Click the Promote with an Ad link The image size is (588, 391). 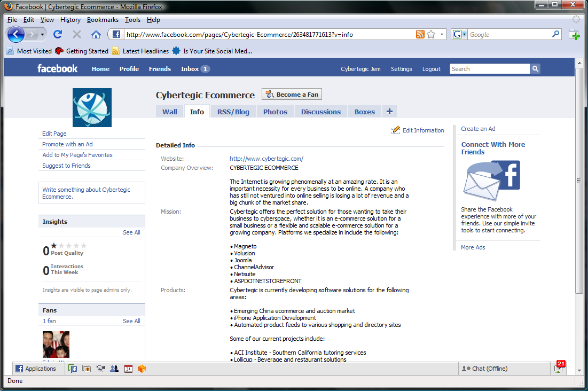tap(67, 144)
